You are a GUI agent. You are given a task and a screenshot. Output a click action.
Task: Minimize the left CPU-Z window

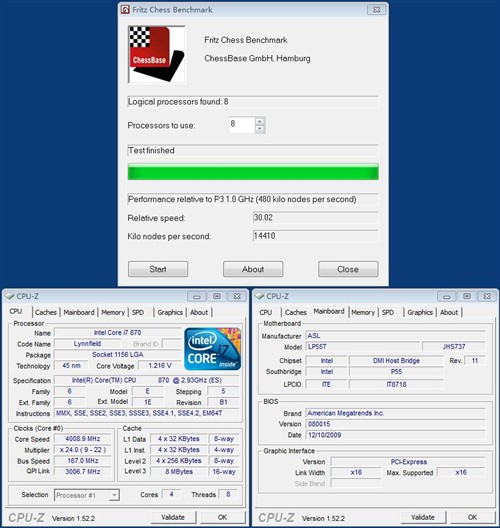tap(197, 296)
